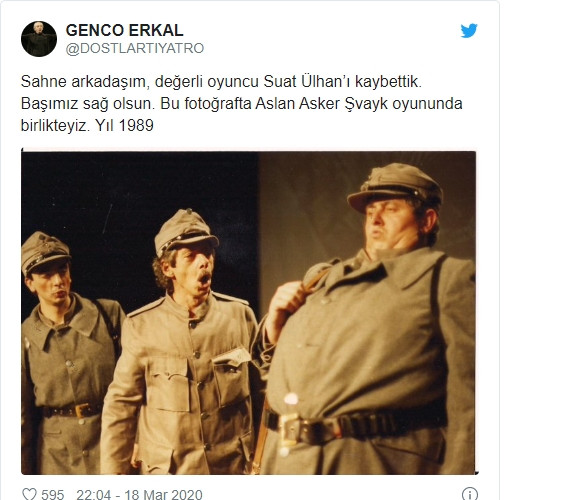The height and width of the screenshot is (500, 574).
Task: Click the Genco Erkal profile avatar
Action: click(39, 39)
